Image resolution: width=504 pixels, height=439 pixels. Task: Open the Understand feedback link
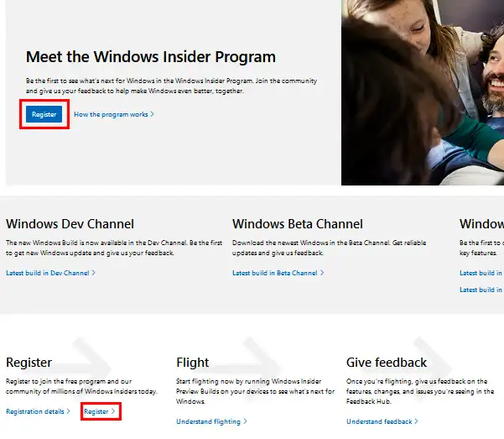click(x=382, y=421)
